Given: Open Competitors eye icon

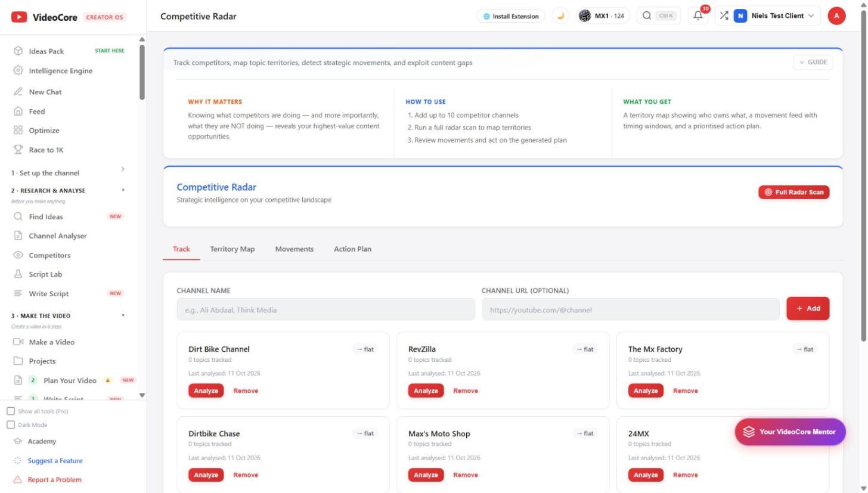Looking at the screenshot, I should point(18,255).
